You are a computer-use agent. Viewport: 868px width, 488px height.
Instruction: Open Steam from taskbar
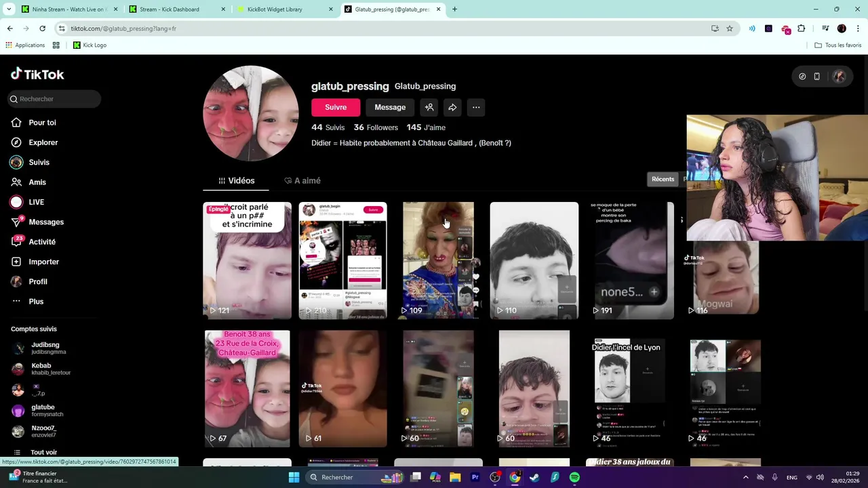pyautogui.click(x=534, y=477)
